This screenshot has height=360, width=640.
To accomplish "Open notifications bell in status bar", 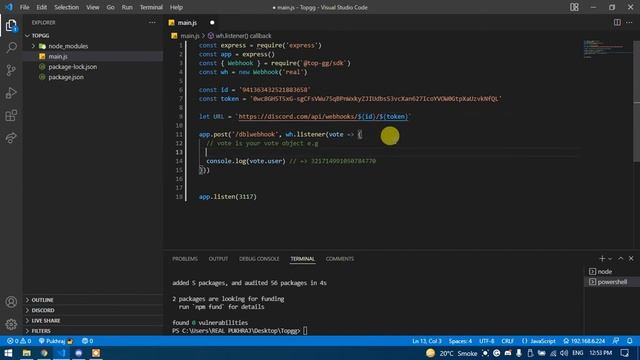I will coord(630,341).
